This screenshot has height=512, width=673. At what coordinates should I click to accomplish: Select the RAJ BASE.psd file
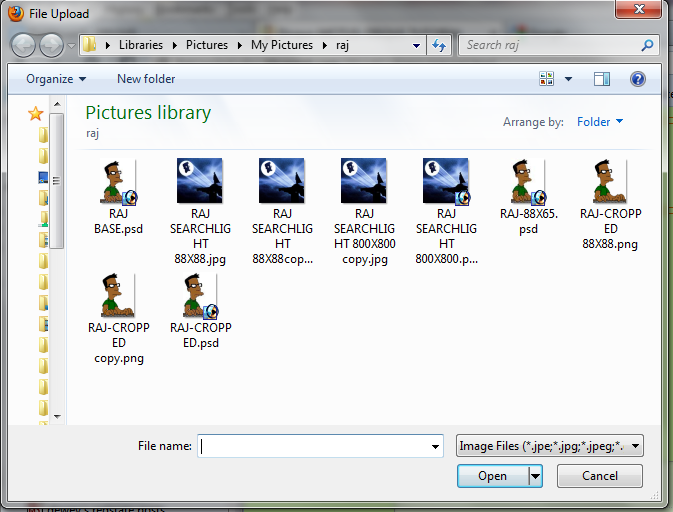[118, 197]
